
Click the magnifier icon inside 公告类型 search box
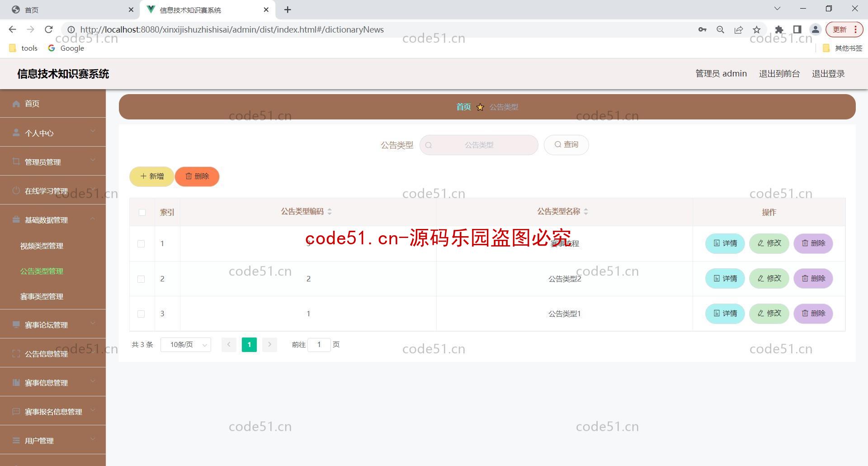(429, 145)
